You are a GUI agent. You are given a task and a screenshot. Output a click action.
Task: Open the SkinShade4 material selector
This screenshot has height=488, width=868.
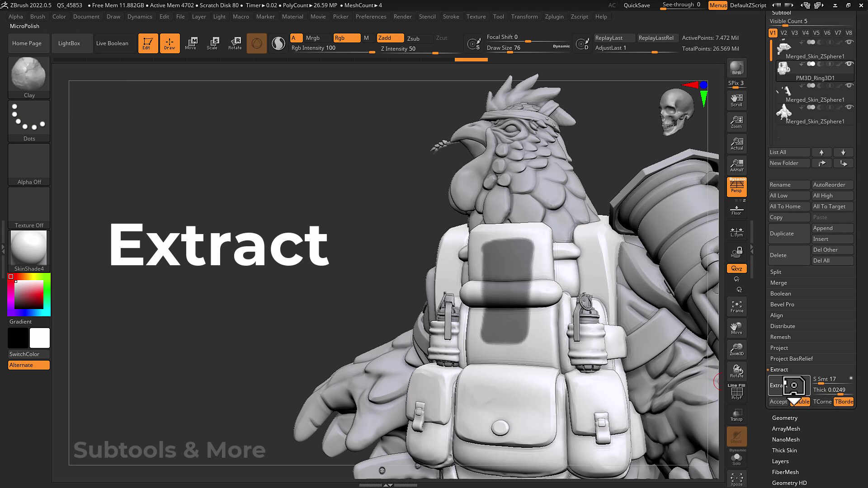pyautogui.click(x=29, y=251)
